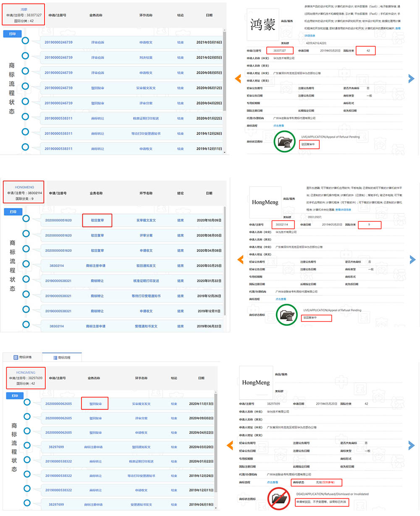
Task: Click HONGMENG name in the class 9 flow header
Action: (x=24, y=187)
